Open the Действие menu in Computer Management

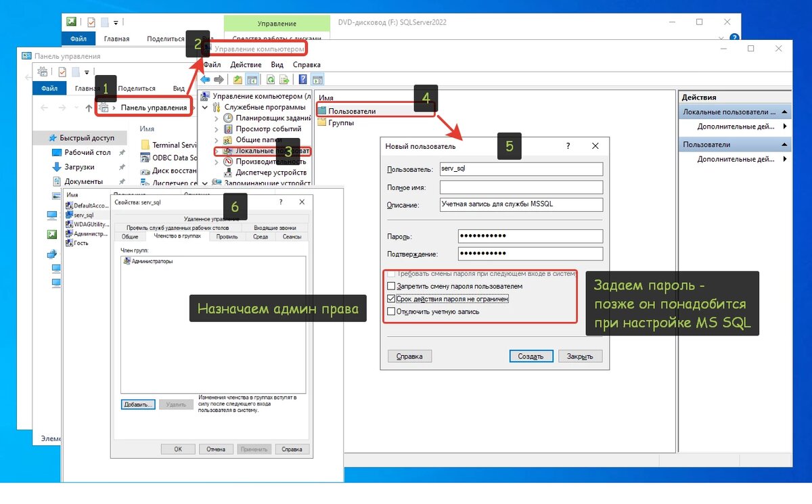(x=246, y=64)
